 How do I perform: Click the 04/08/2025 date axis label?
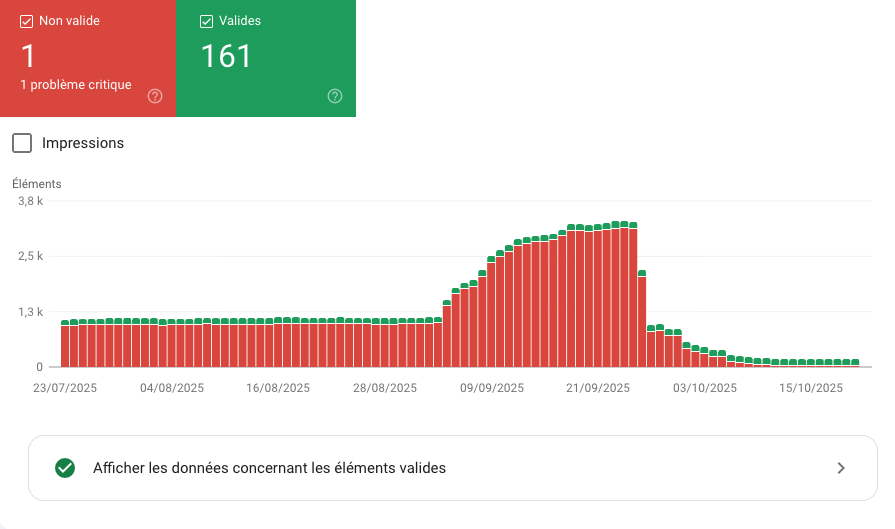coord(172,388)
